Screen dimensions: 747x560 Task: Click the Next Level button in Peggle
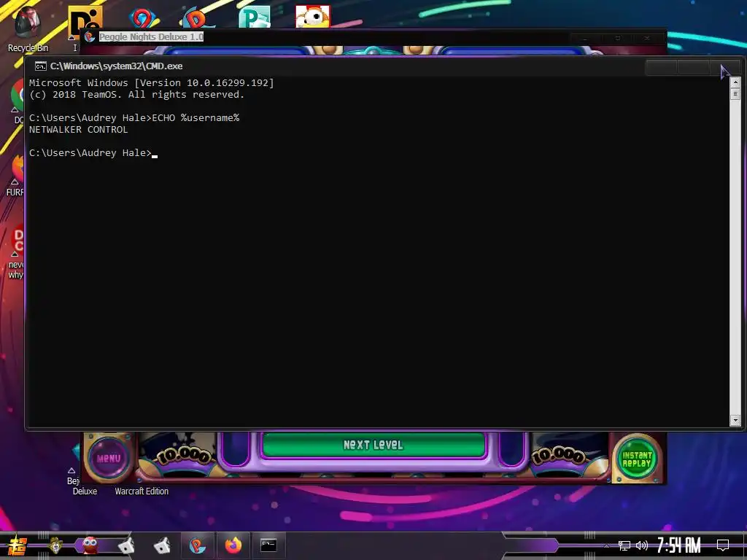tap(373, 445)
